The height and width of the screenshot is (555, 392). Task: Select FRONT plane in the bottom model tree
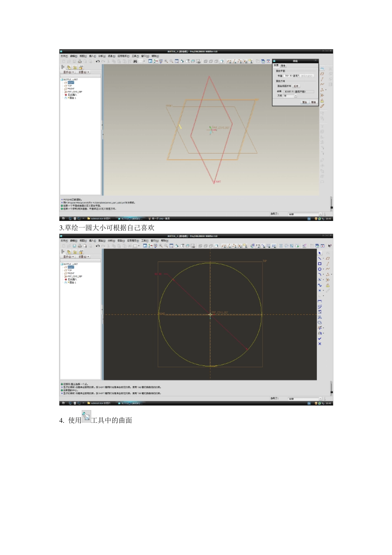71,273
